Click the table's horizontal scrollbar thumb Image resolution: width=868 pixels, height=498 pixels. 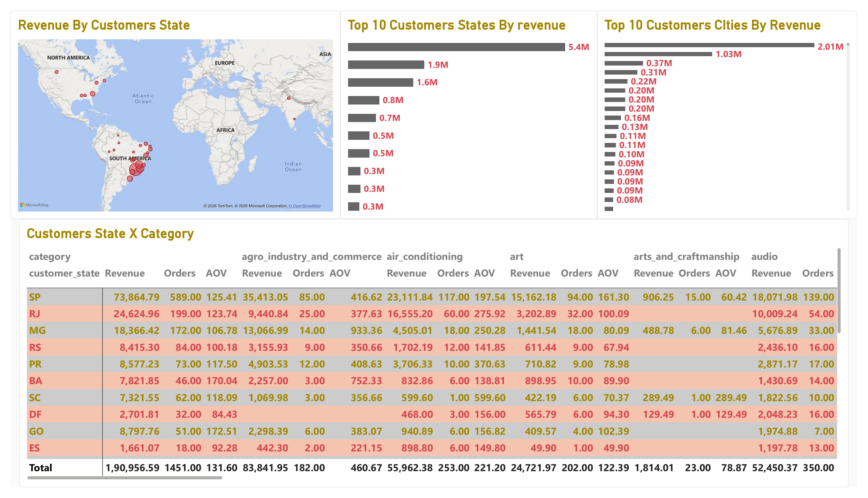click(x=125, y=478)
